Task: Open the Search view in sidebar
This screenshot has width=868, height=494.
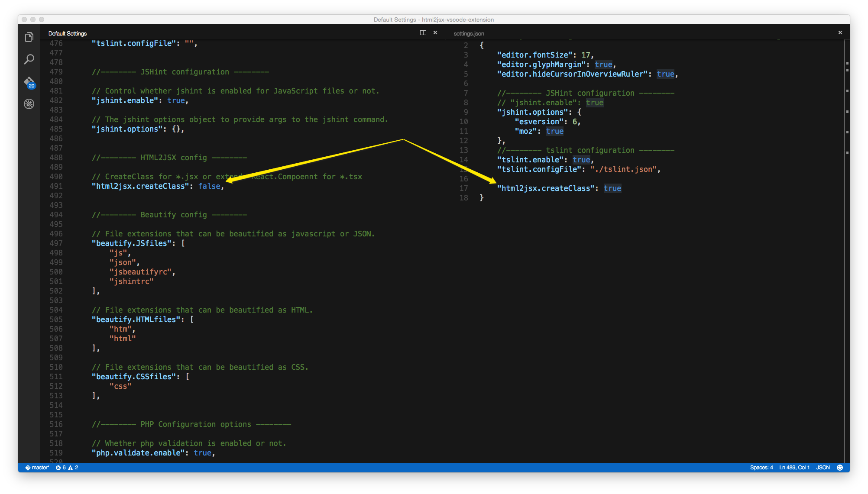Action: pos(29,59)
